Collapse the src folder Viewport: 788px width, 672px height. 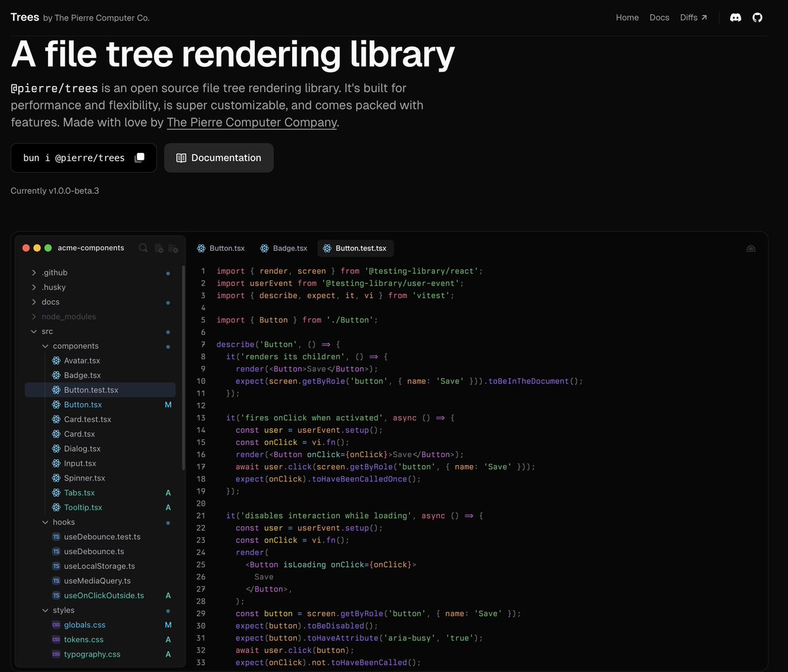pyautogui.click(x=100, y=332)
